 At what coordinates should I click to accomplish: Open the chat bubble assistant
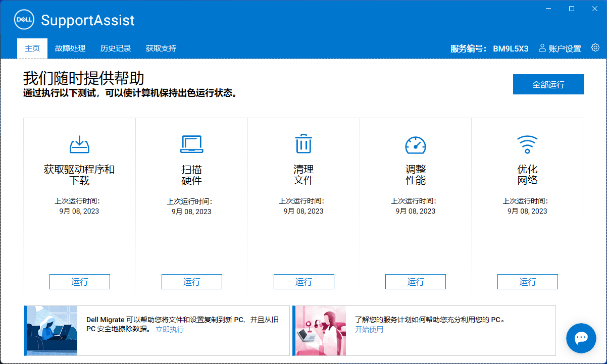581,338
